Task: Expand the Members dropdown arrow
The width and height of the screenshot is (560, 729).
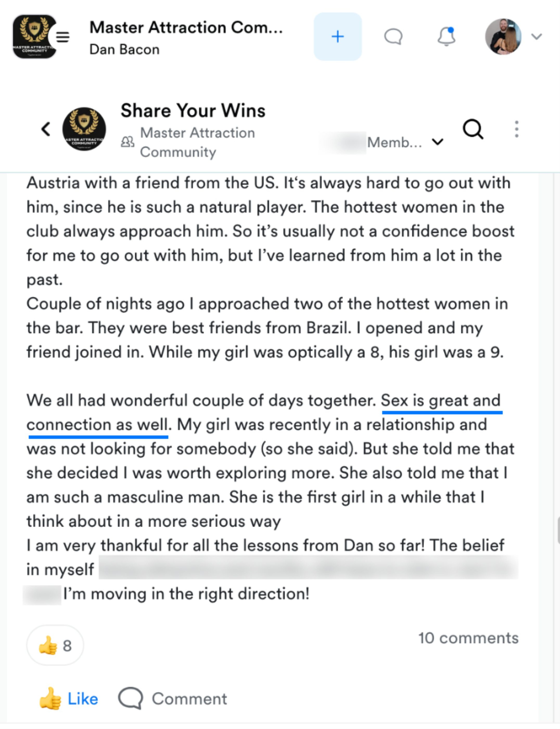Action: click(438, 142)
